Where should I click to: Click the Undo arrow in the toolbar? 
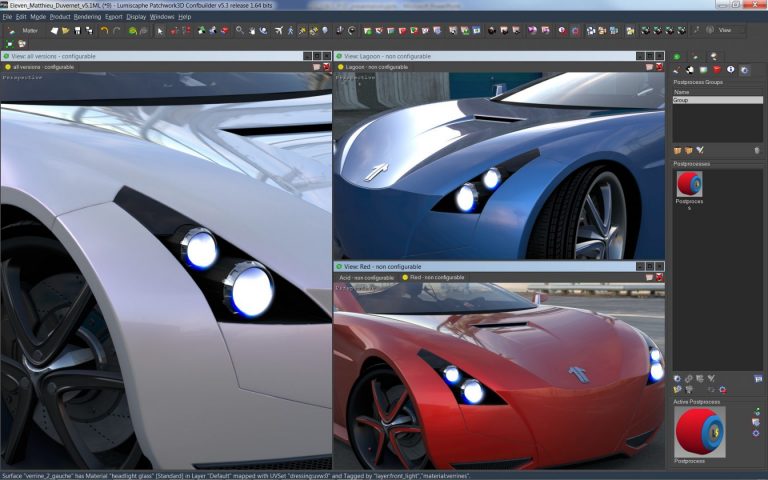point(104,31)
